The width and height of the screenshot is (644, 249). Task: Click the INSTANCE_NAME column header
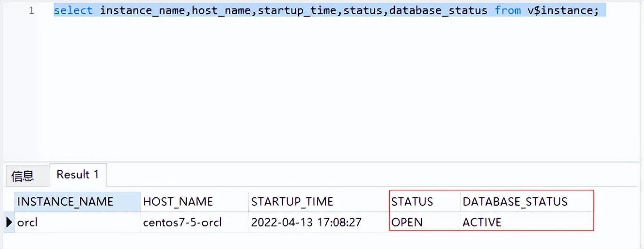pos(77,202)
